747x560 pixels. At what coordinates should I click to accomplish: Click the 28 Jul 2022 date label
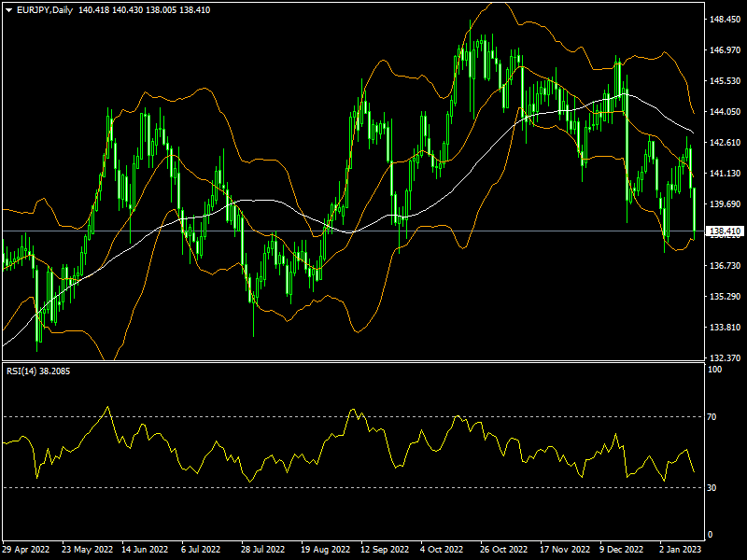pyautogui.click(x=263, y=550)
